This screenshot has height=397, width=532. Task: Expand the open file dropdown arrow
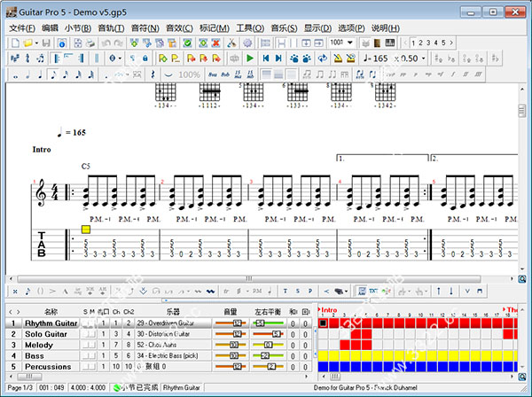[x=36, y=43]
